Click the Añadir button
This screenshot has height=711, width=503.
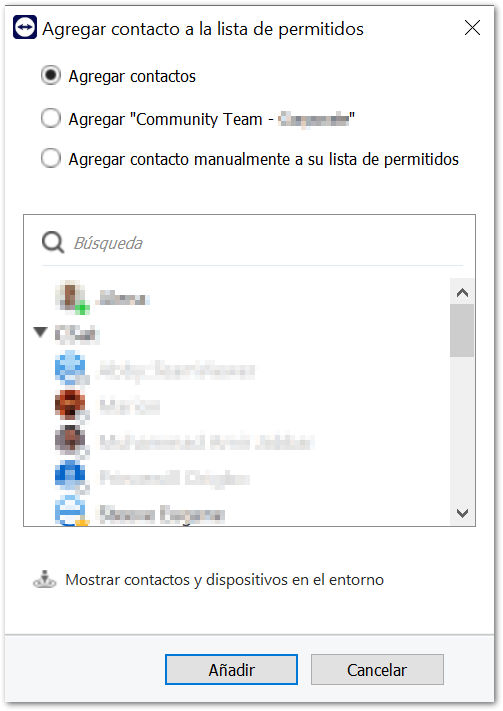click(x=231, y=669)
